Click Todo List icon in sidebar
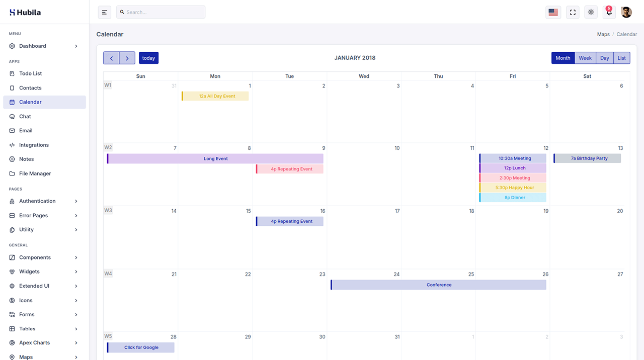The height and width of the screenshot is (360, 644). click(12, 73)
